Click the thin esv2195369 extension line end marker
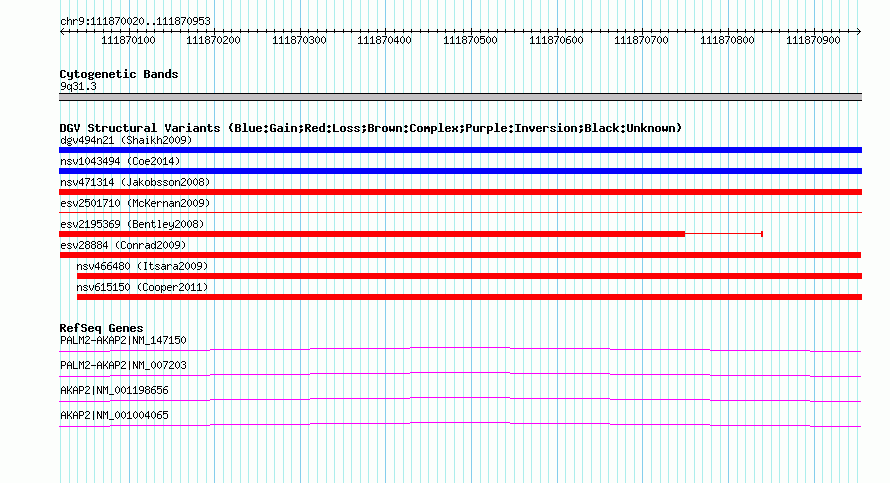 point(762,234)
